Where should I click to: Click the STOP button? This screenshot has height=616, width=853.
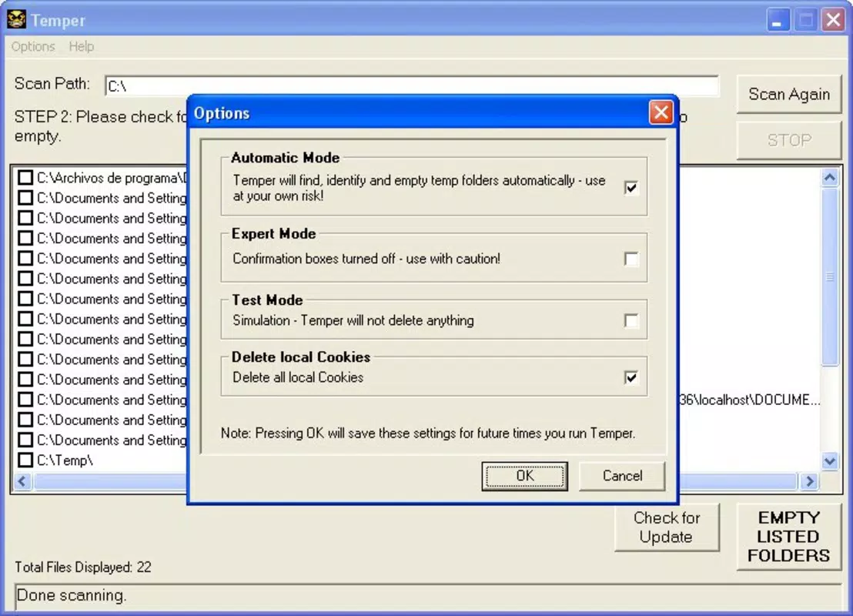(x=789, y=140)
